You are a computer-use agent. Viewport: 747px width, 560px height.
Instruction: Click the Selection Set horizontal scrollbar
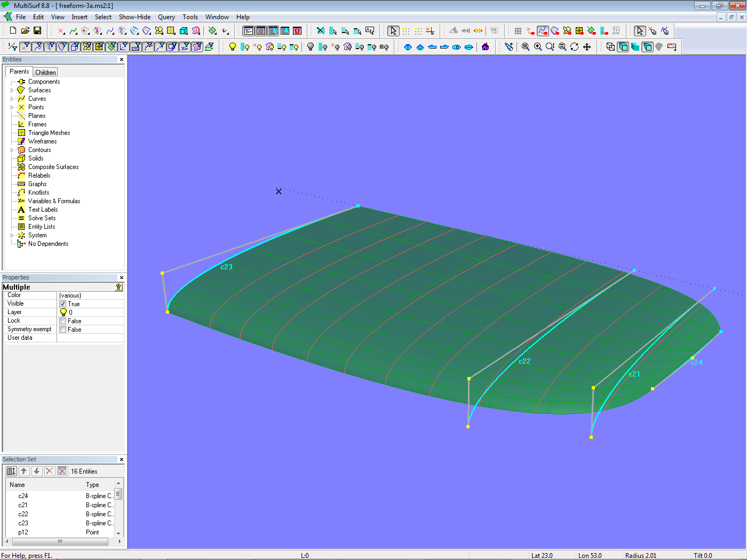(60, 541)
